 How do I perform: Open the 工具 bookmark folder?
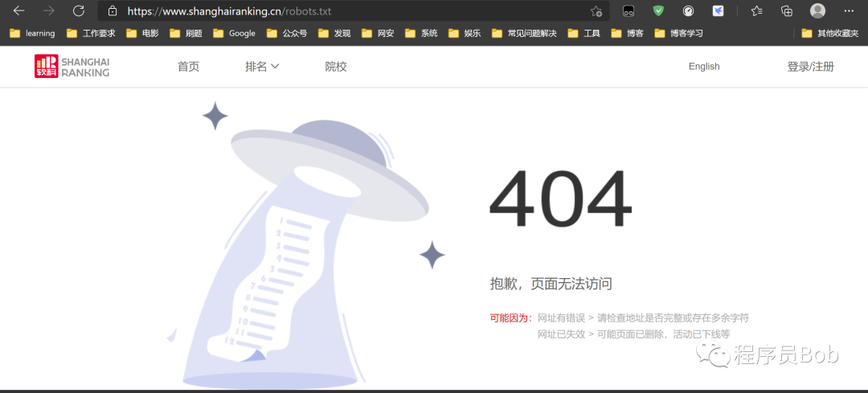click(584, 33)
